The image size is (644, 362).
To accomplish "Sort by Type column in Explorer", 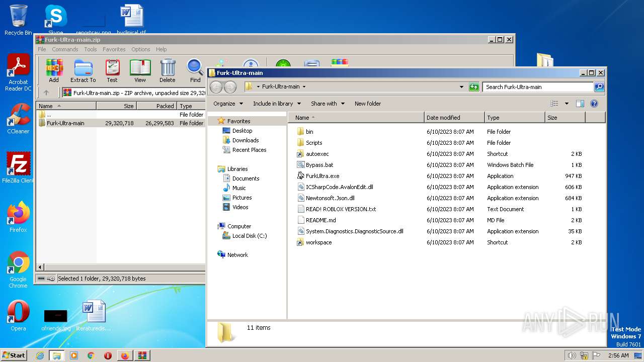I will click(x=515, y=118).
